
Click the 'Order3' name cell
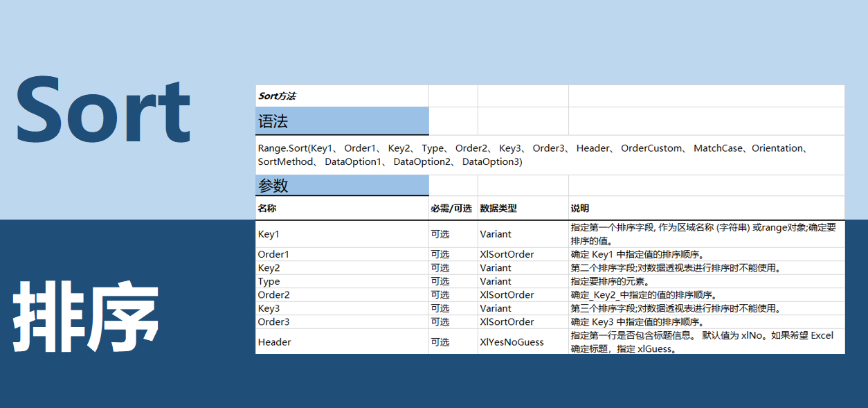coord(342,322)
